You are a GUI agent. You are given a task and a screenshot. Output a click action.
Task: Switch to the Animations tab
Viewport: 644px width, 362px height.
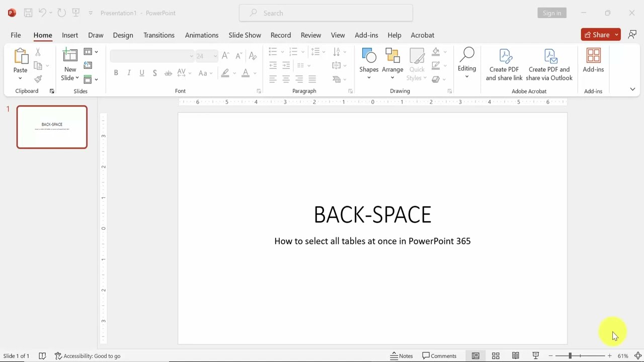[x=201, y=35]
